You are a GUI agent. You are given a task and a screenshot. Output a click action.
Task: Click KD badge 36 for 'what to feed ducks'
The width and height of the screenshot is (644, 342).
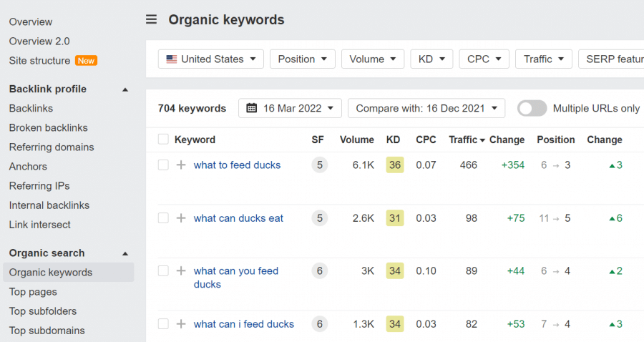click(x=395, y=165)
